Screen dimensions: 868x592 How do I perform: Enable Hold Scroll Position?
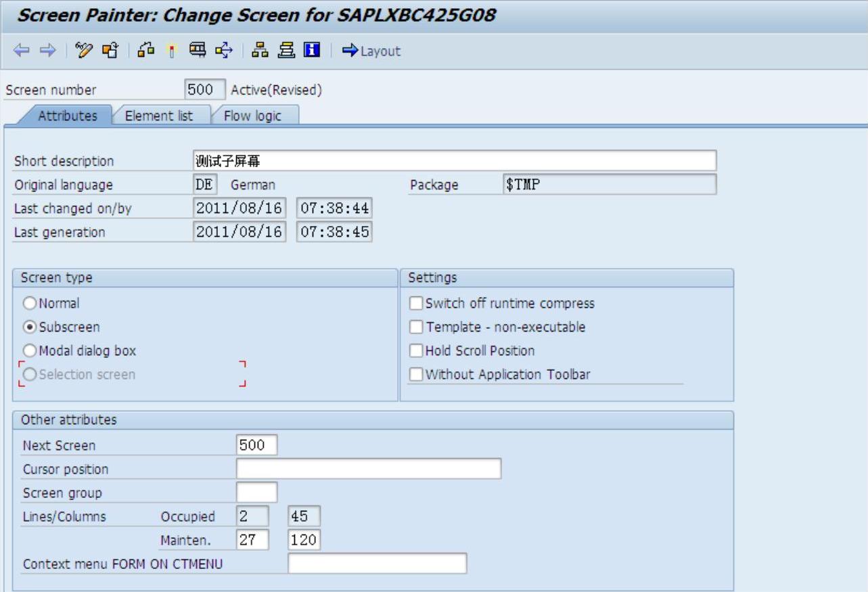click(416, 350)
